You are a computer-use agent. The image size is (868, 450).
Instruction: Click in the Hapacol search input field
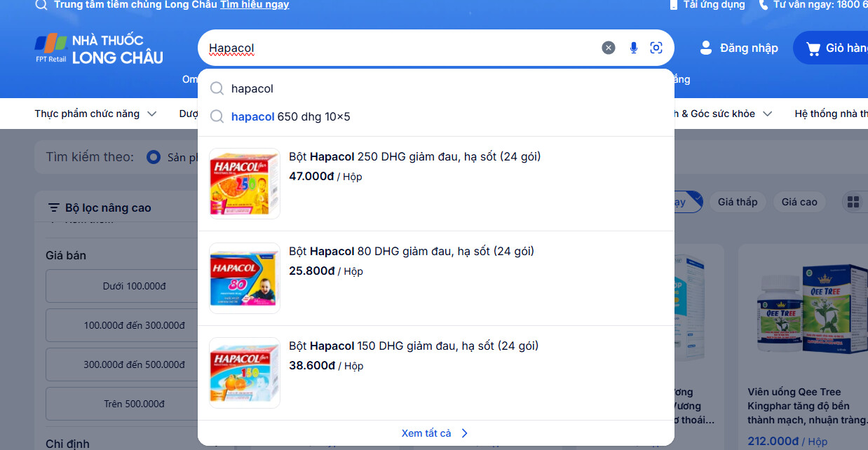400,48
